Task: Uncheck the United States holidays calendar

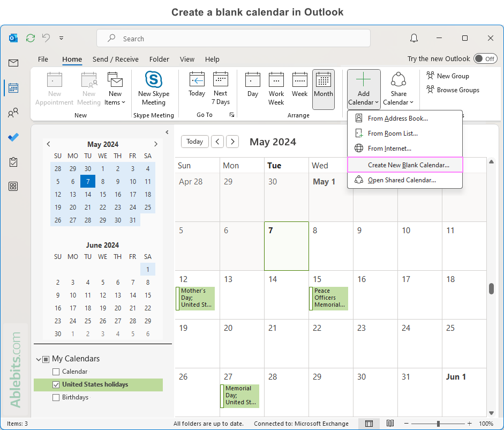Action: (55, 384)
